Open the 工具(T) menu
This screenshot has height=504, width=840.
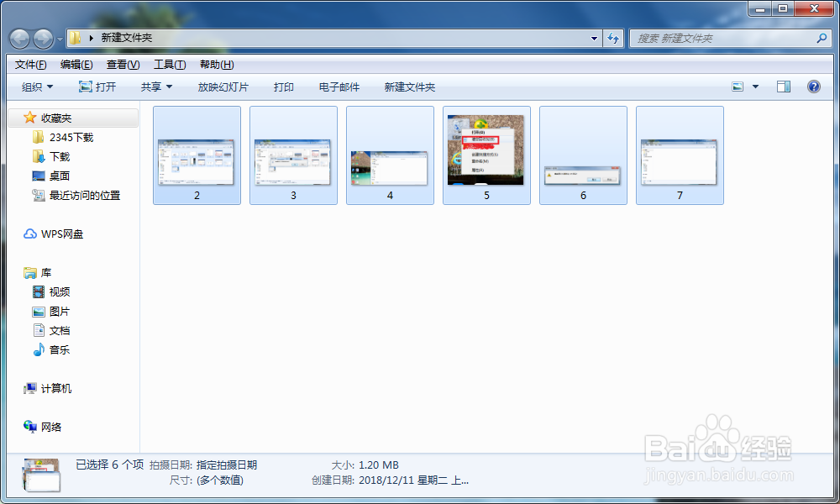(170, 65)
